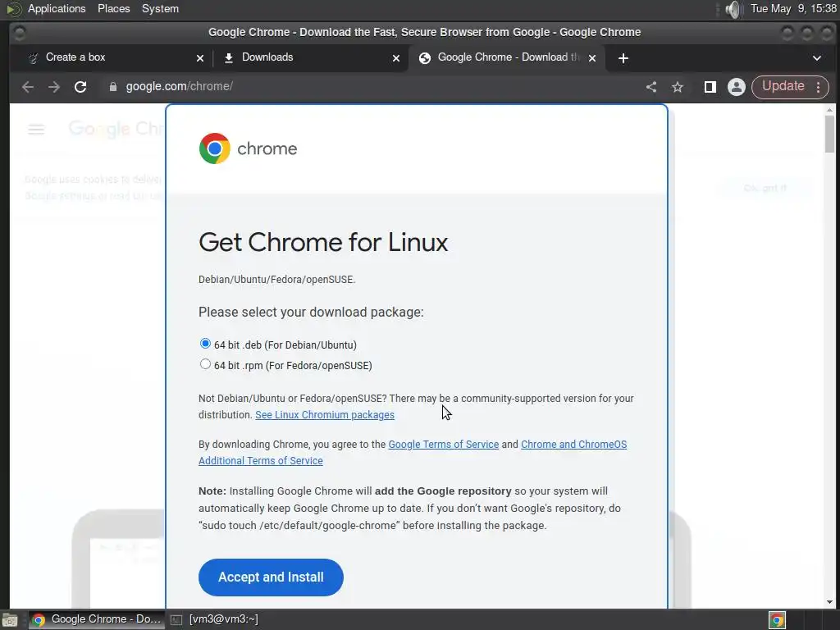
Task: Go back to the previous page
Action: tap(28, 87)
